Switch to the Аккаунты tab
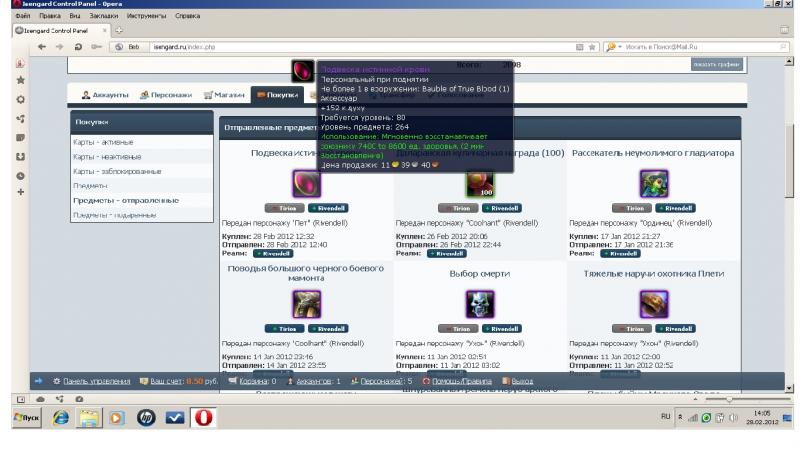Viewport: 800px width, 450px height. click(105, 95)
